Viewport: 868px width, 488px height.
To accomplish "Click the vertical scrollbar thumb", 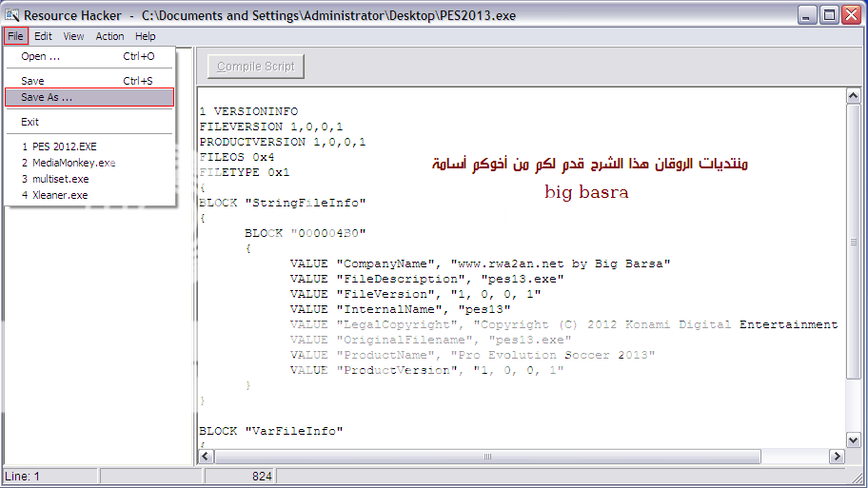I will (853, 242).
